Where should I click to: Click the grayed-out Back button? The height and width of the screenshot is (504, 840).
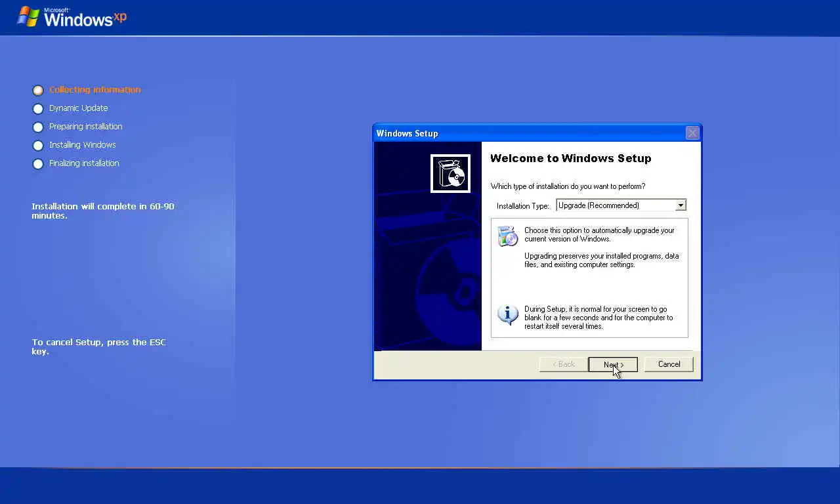pyautogui.click(x=563, y=364)
